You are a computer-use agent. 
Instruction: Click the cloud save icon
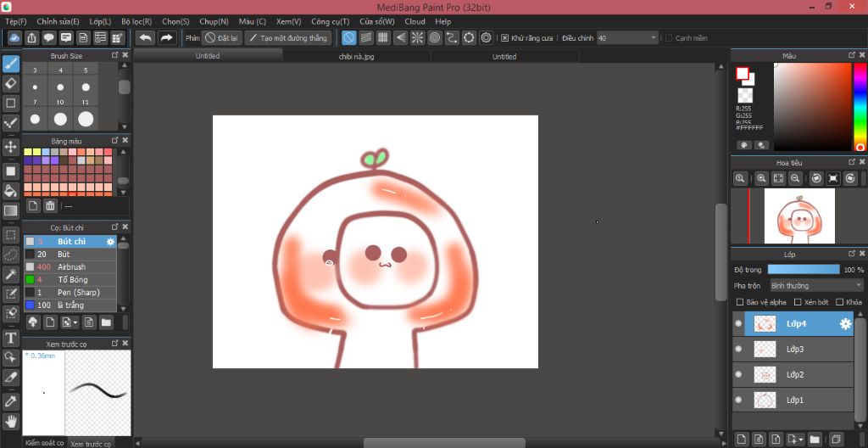(x=14, y=37)
